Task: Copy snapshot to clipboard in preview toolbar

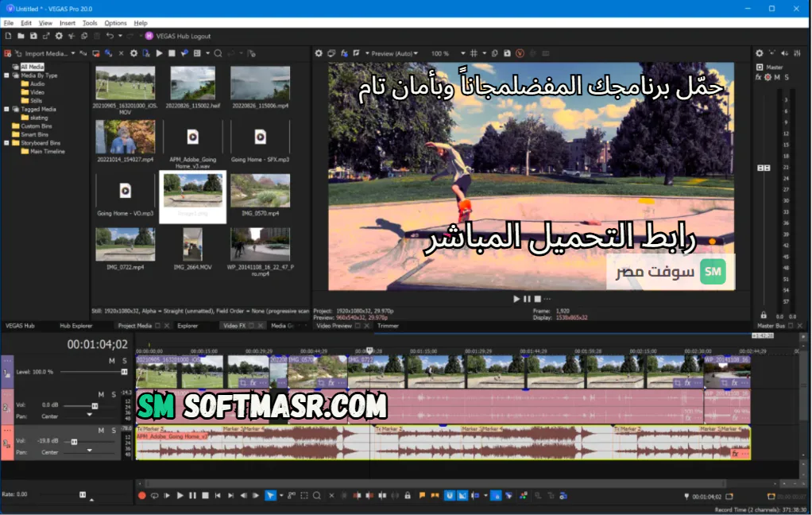Action: click(494, 53)
